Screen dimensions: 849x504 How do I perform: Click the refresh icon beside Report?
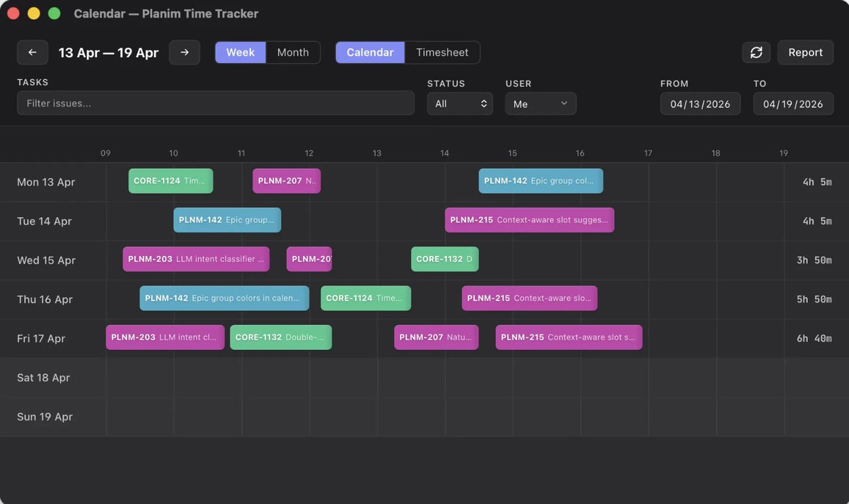(756, 52)
